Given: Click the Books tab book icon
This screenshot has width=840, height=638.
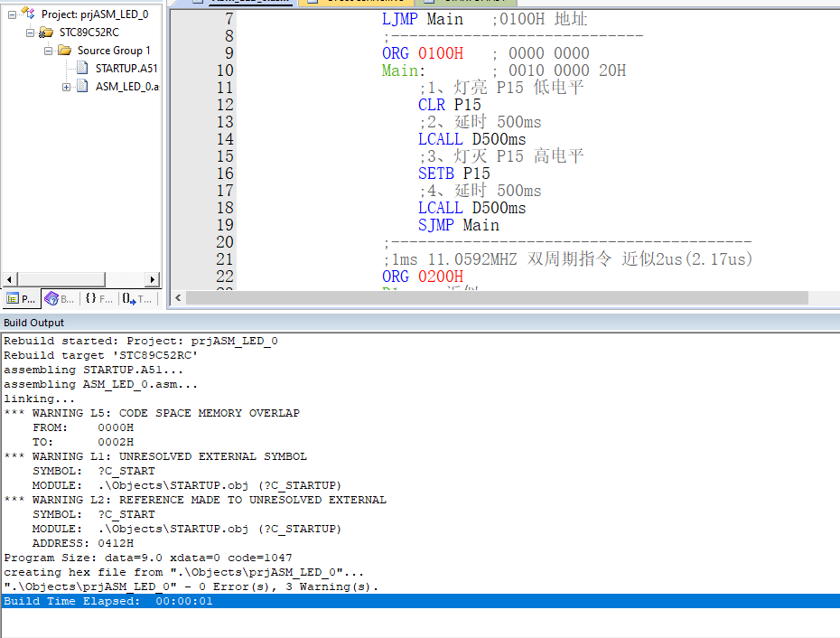Looking at the screenshot, I should click(x=51, y=298).
